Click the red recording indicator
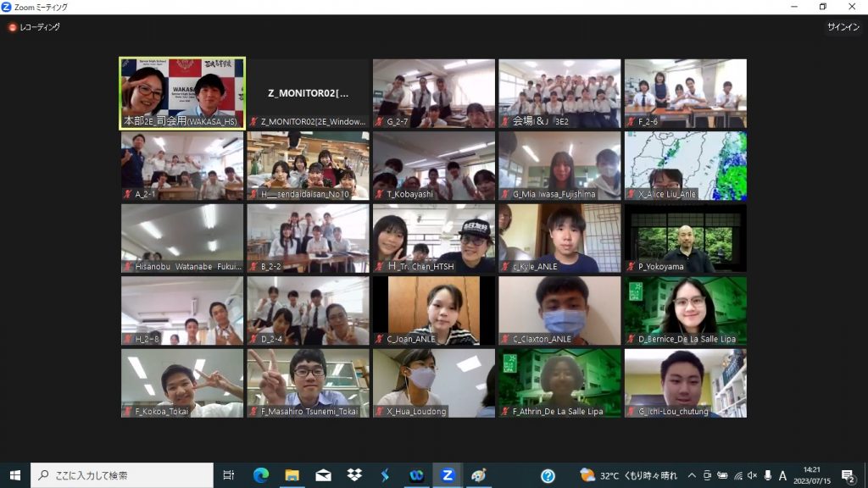The image size is (868, 488). [x=13, y=27]
